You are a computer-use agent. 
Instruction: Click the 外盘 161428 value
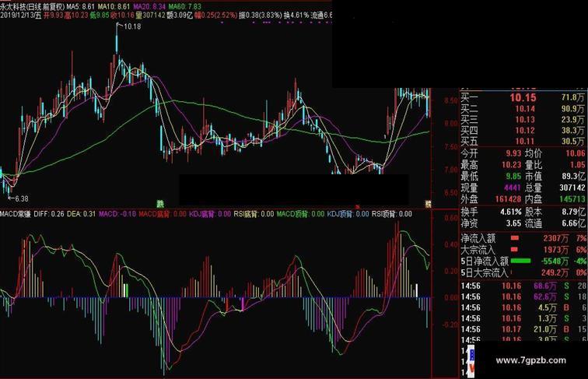click(508, 199)
